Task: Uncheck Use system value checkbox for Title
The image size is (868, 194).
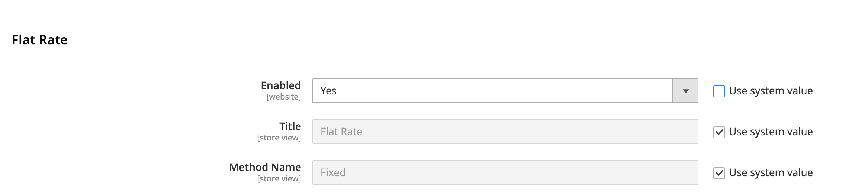Action: (719, 132)
